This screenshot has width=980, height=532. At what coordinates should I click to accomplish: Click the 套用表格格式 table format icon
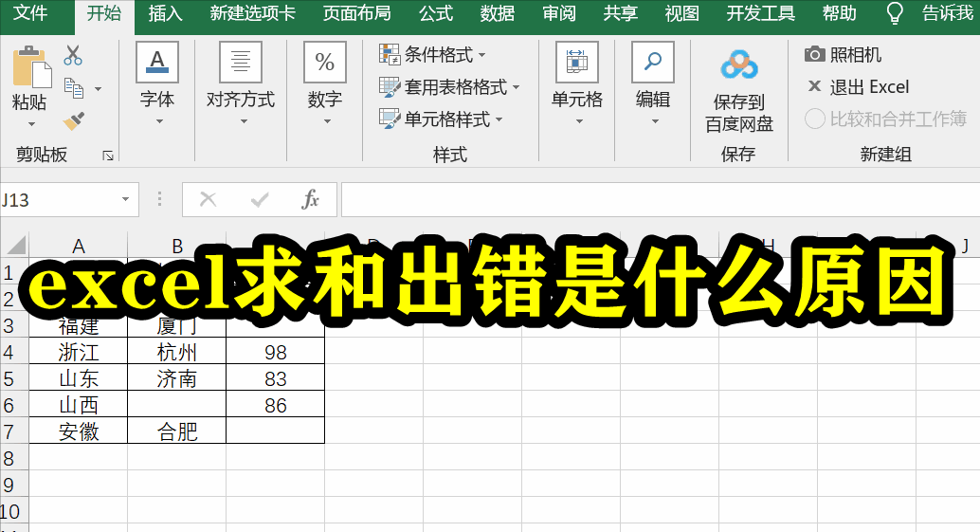point(390,87)
